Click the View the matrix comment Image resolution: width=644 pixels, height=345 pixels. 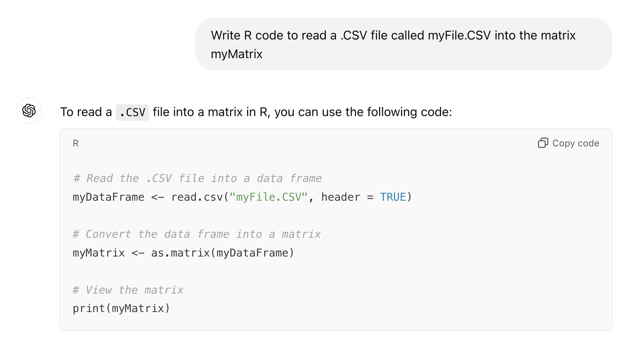click(x=128, y=289)
